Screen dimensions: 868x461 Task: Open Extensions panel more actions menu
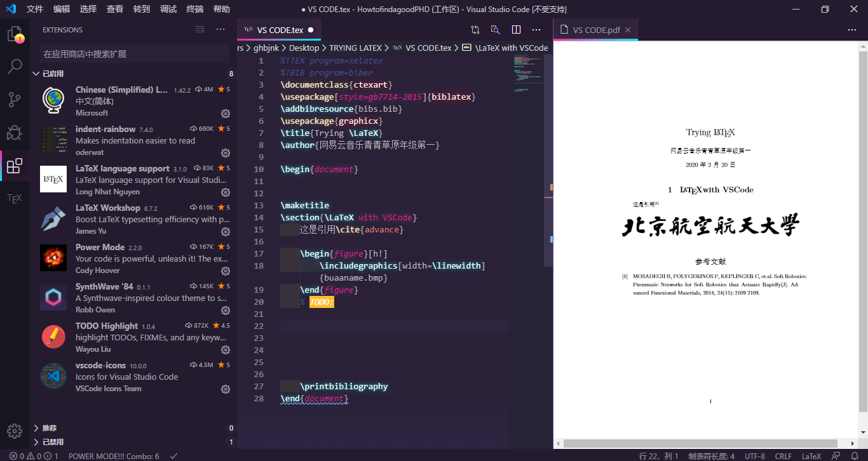click(x=220, y=30)
